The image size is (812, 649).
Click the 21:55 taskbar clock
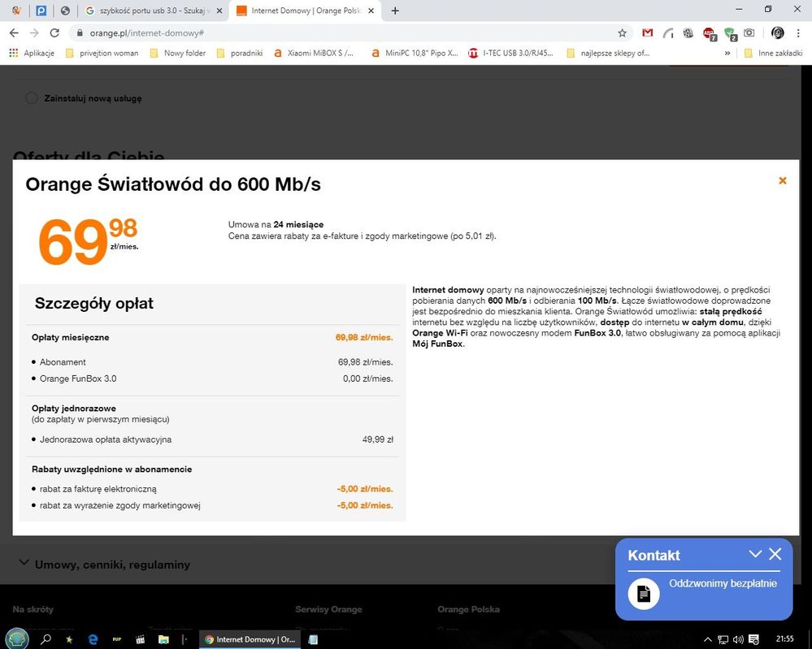coord(784,638)
